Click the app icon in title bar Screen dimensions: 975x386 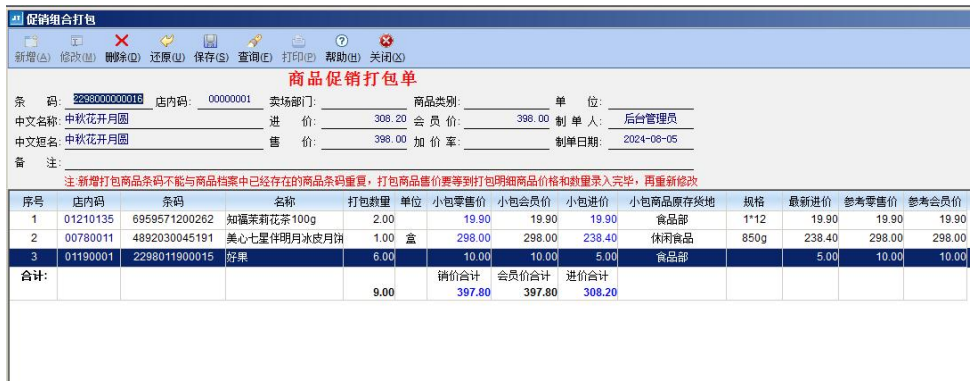(17, 20)
